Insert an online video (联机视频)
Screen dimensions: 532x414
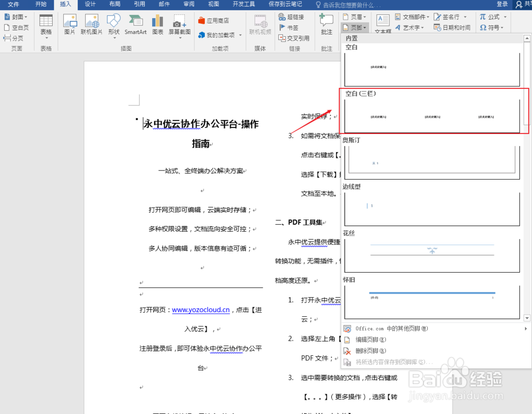[x=260, y=25]
